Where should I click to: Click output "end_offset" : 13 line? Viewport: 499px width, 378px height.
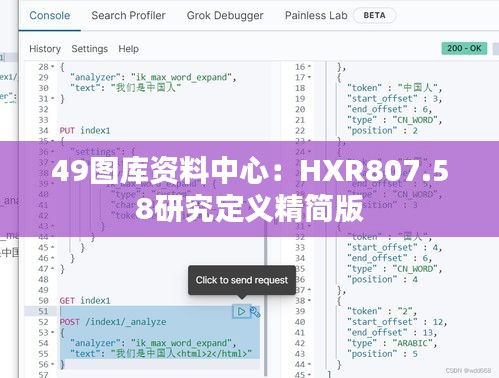point(392,332)
